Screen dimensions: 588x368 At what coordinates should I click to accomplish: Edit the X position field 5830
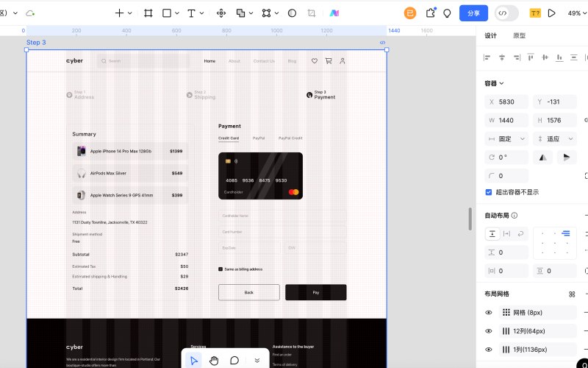click(506, 102)
